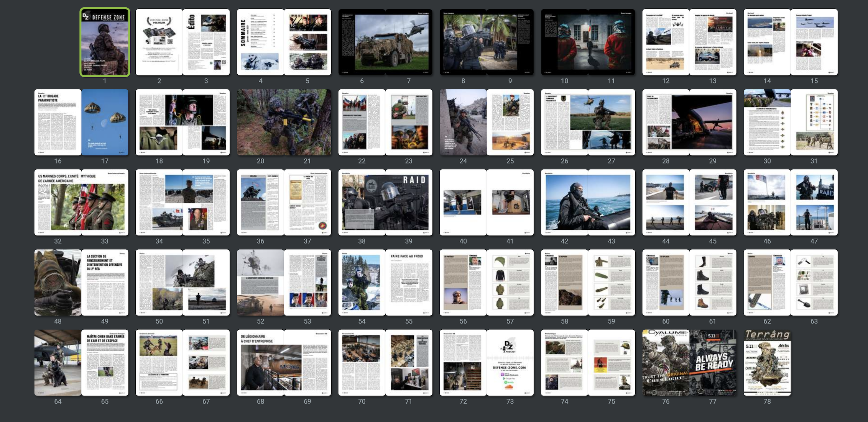Image resolution: width=868 pixels, height=422 pixels.
Task: Open the Sommaire page 4 thumbnail
Action: (260, 42)
